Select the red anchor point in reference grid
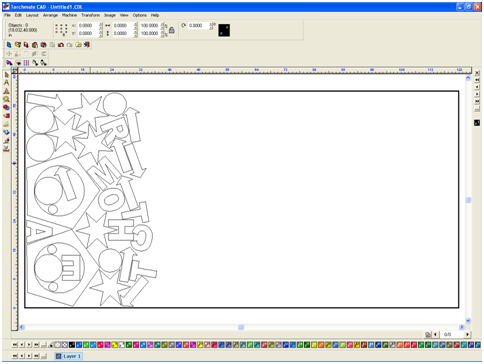Viewport: 484px width, 364px height. point(56,29)
